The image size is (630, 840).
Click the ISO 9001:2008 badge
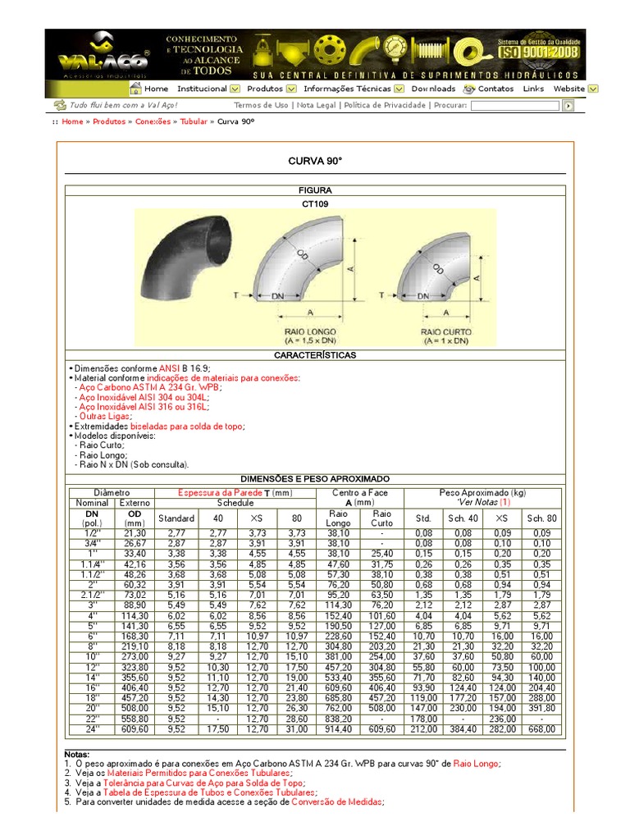point(539,50)
